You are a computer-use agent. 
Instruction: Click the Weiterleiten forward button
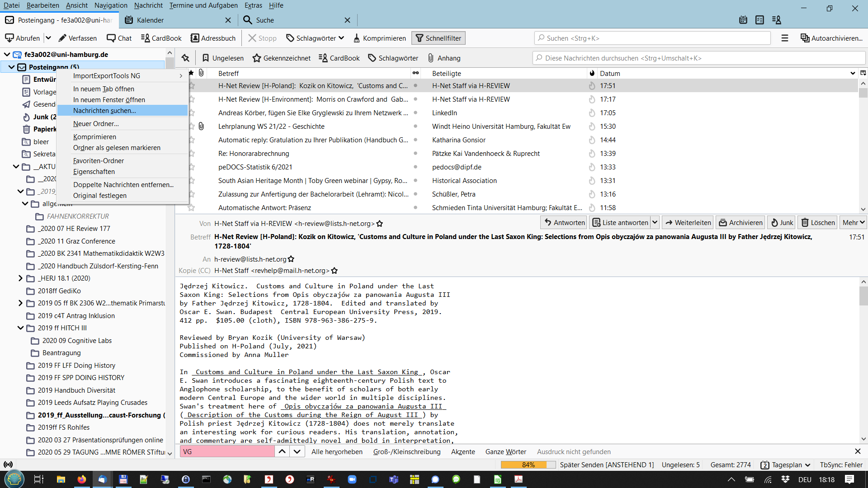[x=688, y=223]
